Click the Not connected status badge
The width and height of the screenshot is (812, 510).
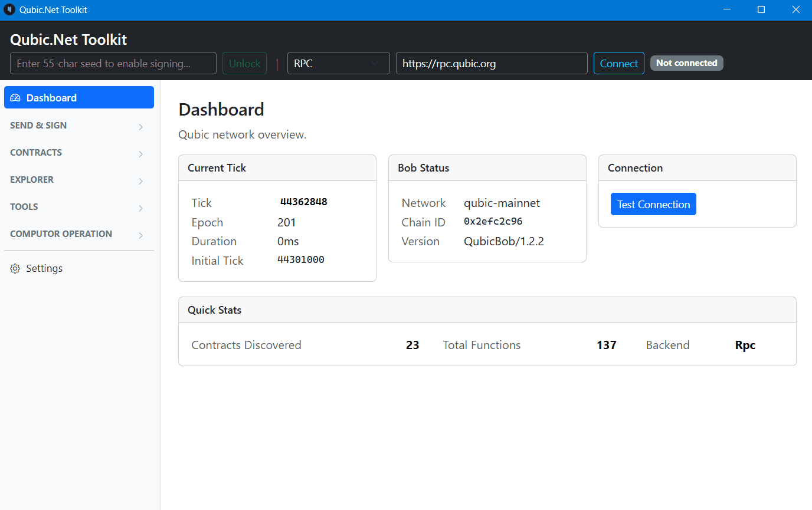click(x=686, y=63)
